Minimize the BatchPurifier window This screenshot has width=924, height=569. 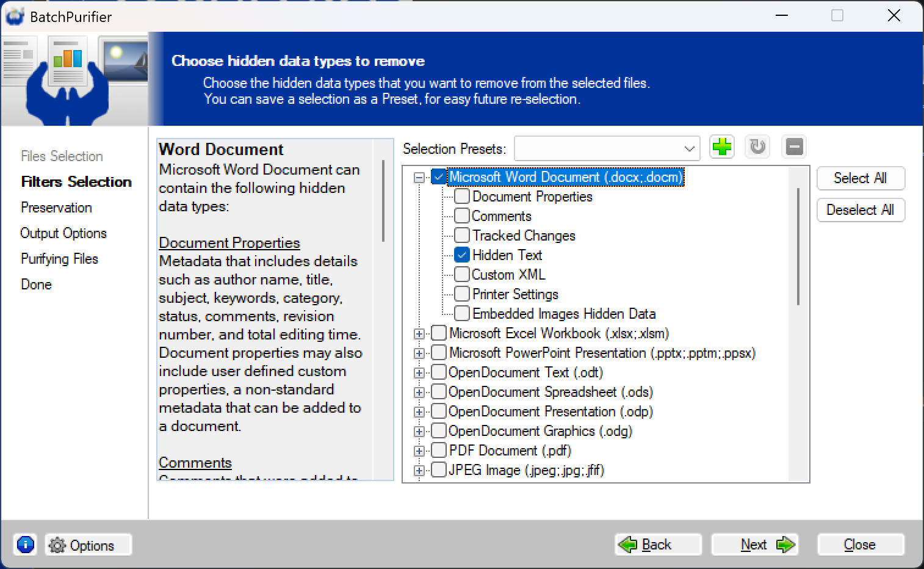782,16
